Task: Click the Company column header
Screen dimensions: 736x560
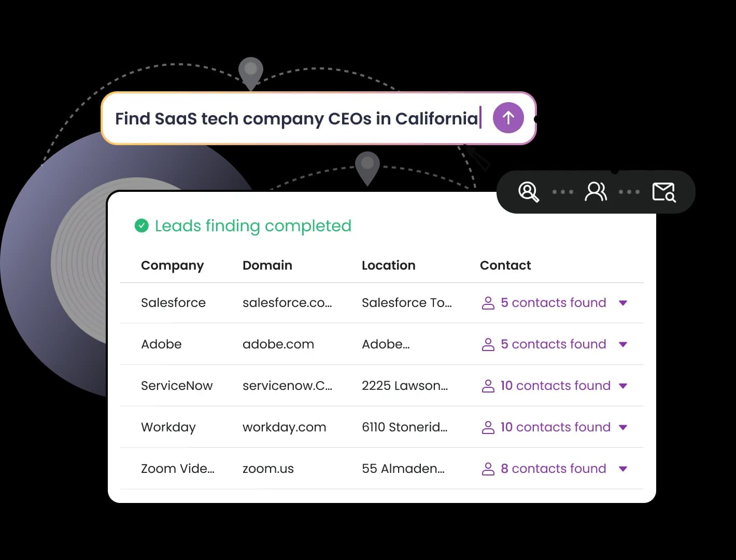Action: pyautogui.click(x=173, y=265)
